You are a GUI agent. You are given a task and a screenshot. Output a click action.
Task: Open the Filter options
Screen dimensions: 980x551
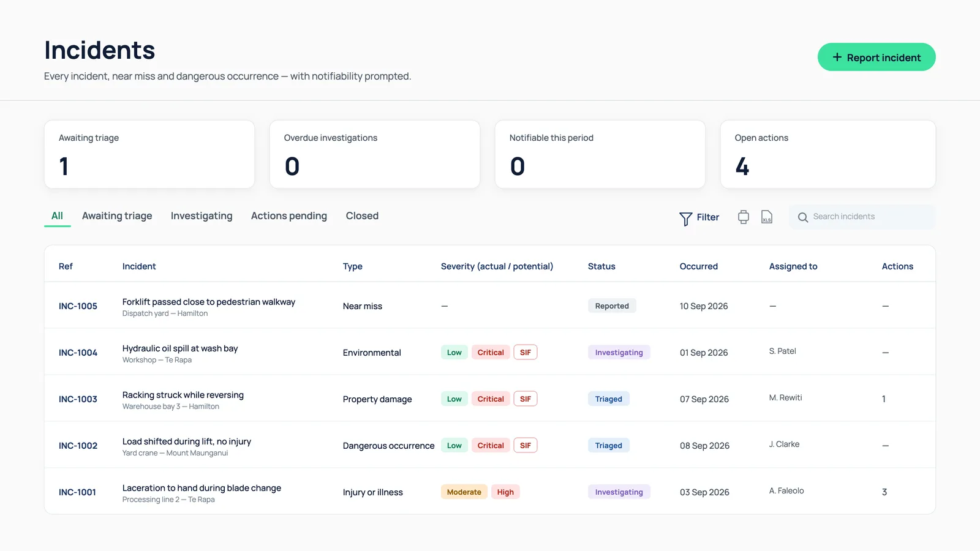point(699,218)
